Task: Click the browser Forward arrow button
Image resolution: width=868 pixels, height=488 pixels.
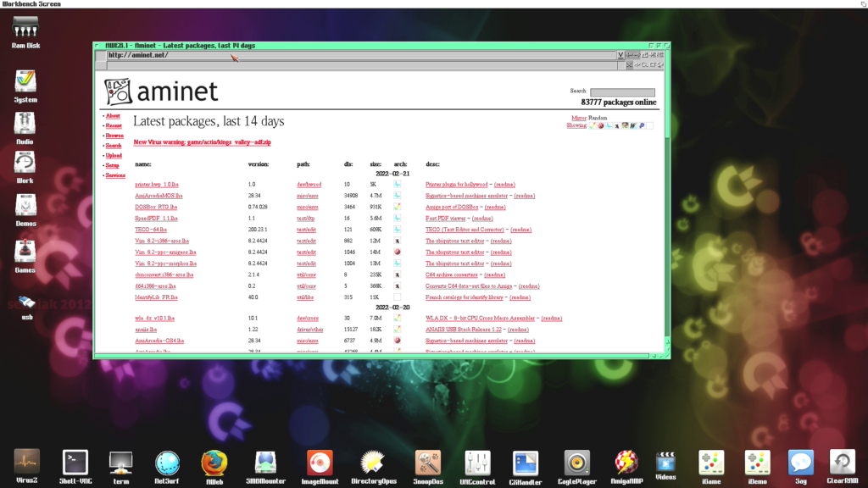Action: 637,55
